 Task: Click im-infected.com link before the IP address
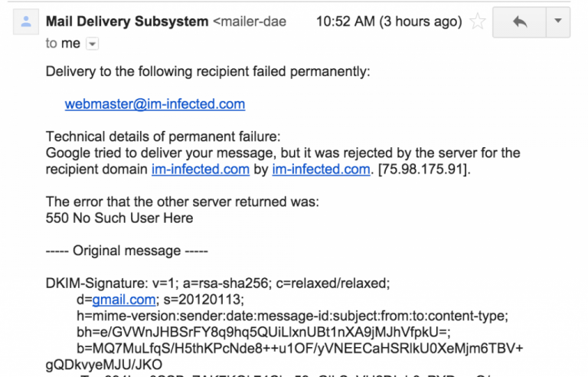coord(321,169)
